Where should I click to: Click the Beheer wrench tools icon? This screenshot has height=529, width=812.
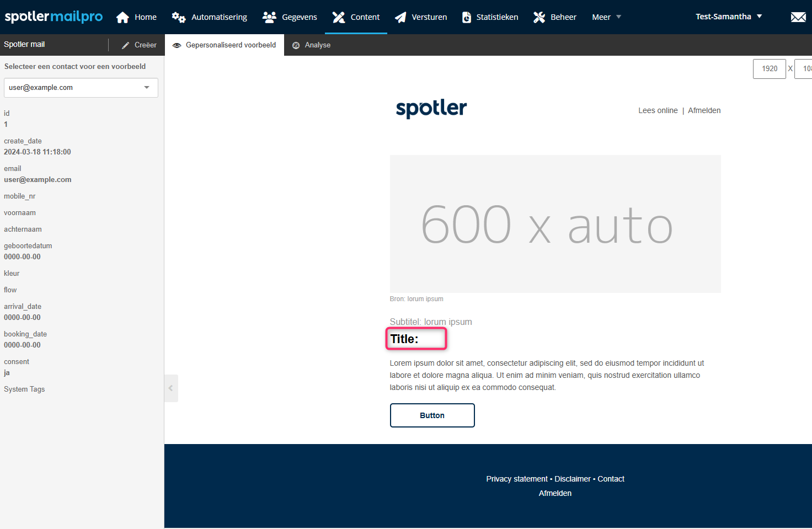pyautogui.click(x=539, y=17)
